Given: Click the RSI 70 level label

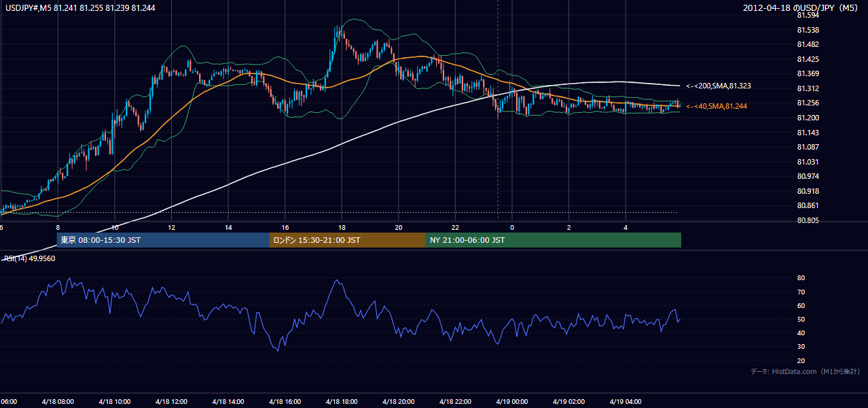Looking at the screenshot, I should coord(801,292).
